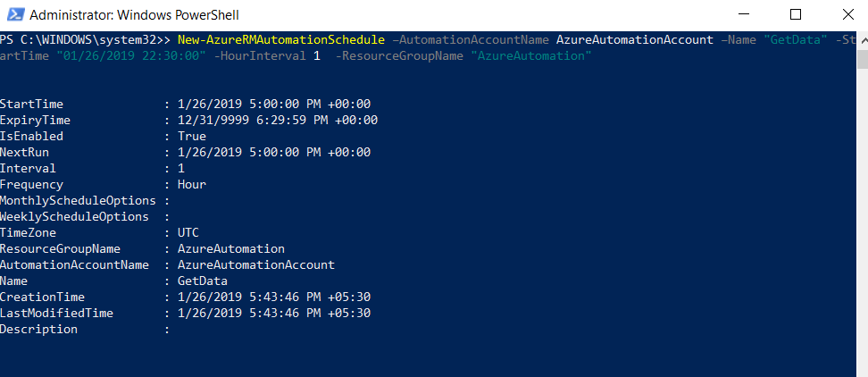Screen dimensions: 868x377
Task: Maximize the PowerShell window
Action: click(796, 14)
